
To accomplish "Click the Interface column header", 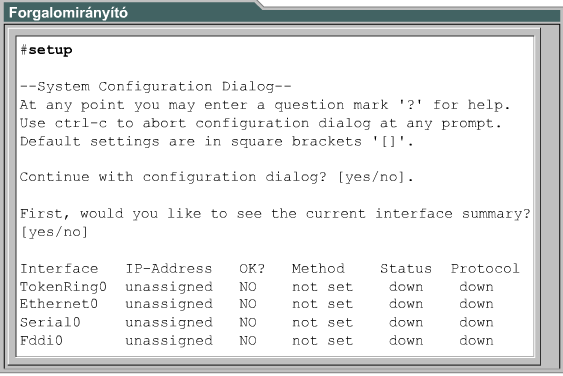I will pyautogui.click(x=59, y=269).
